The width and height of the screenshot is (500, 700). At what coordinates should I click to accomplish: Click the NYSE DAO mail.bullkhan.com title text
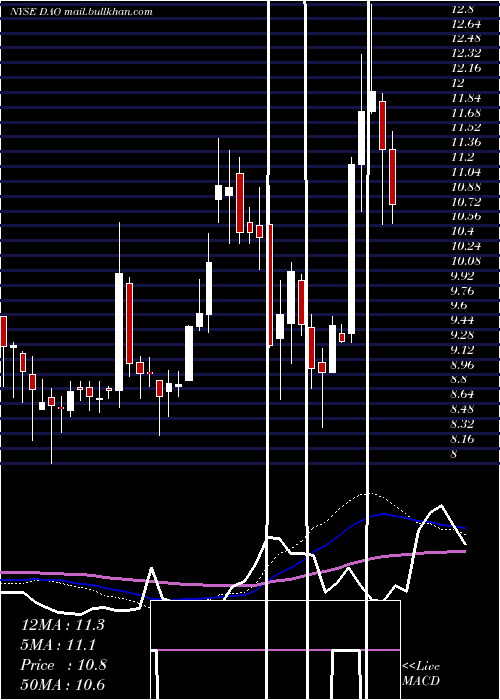pyautogui.click(x=81, y=12)
